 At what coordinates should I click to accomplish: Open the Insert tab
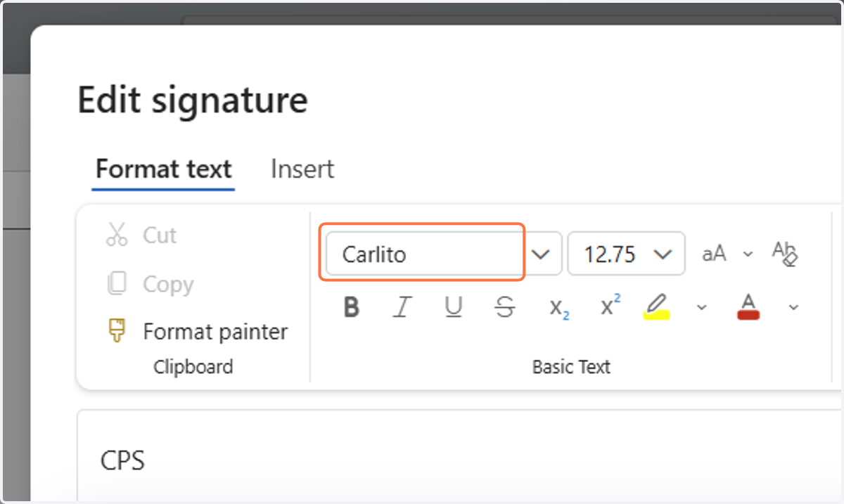tap(302, 169)
